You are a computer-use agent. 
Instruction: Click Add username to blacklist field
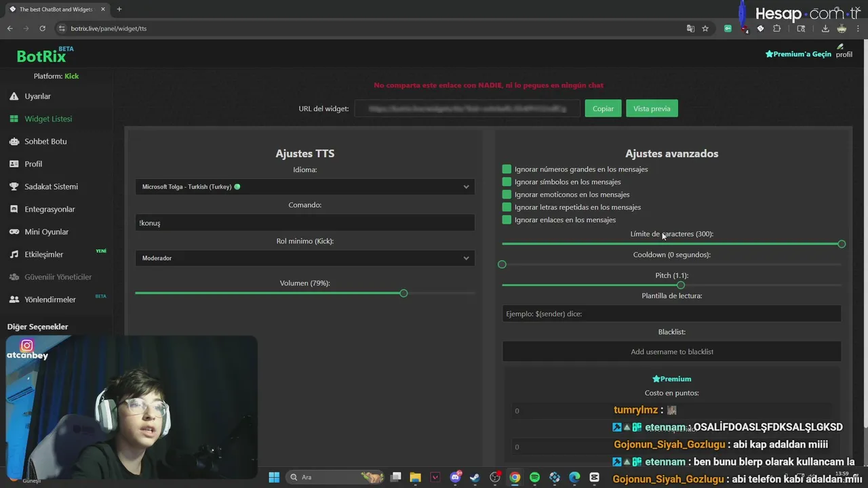(x=671, y=351)
